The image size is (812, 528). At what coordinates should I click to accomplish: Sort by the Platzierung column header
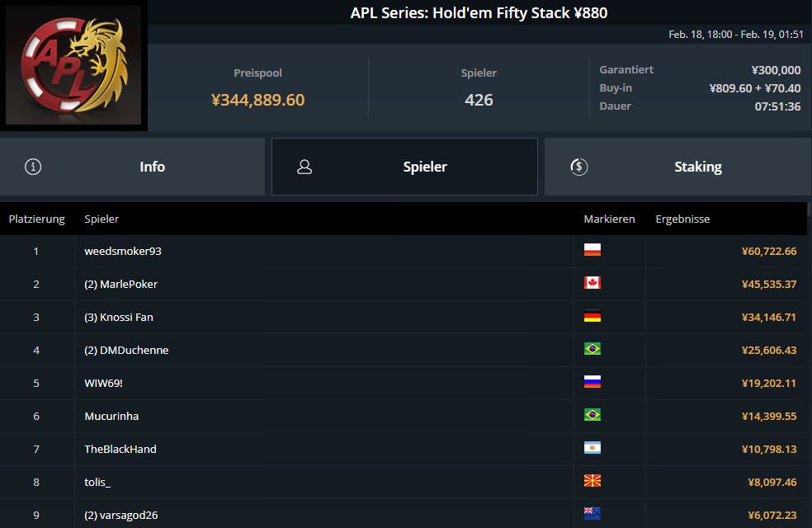[x=36, y=219]
